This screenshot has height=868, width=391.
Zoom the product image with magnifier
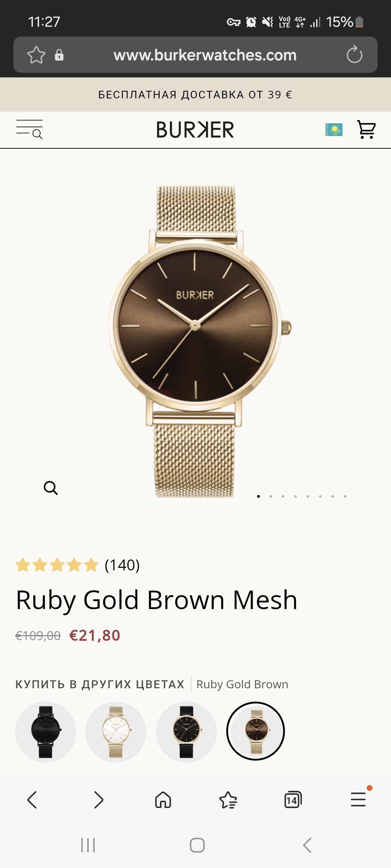click(x=51, y=488)
